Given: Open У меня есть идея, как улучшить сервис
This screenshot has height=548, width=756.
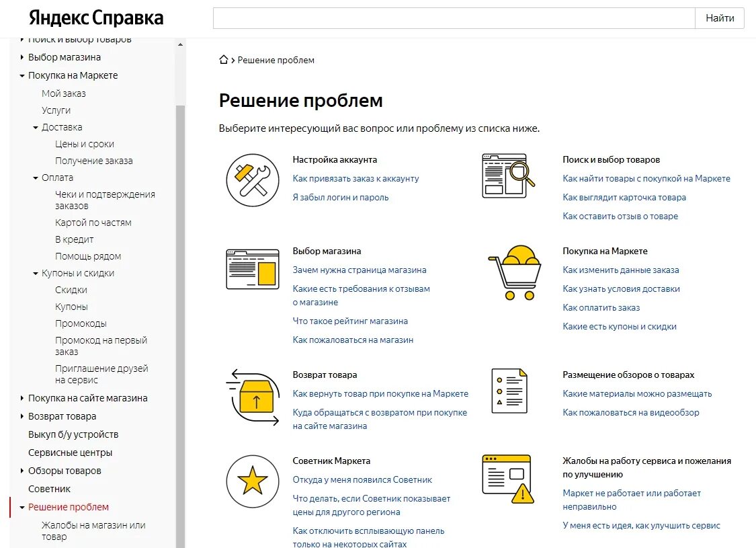Looking at the screenshot, I should [641, 525].
